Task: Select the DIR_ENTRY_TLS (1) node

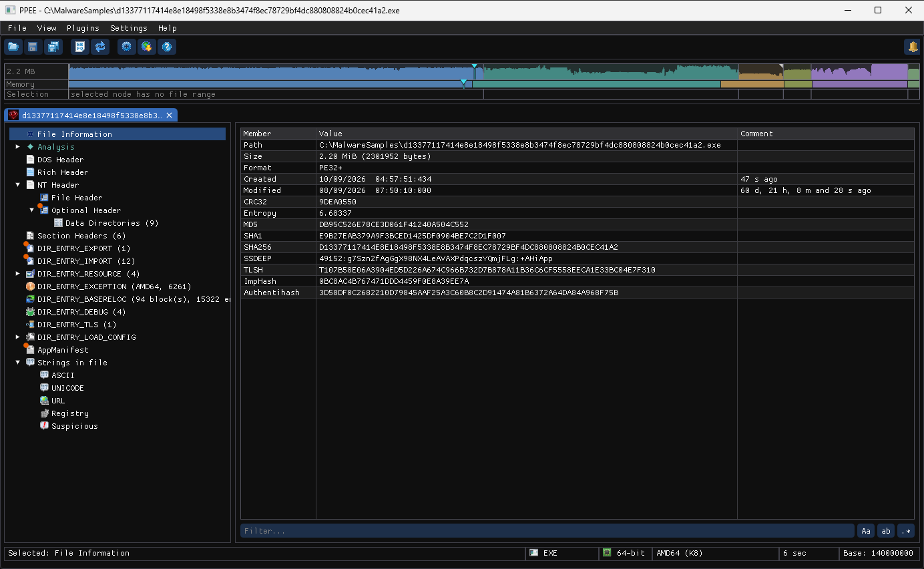Action: click(76, 325)
